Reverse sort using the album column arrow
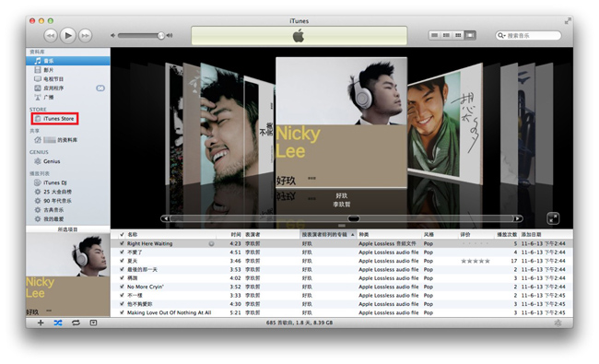Image resolution: width=599 pixels, height=364 pixels. (x=353, y=234)
